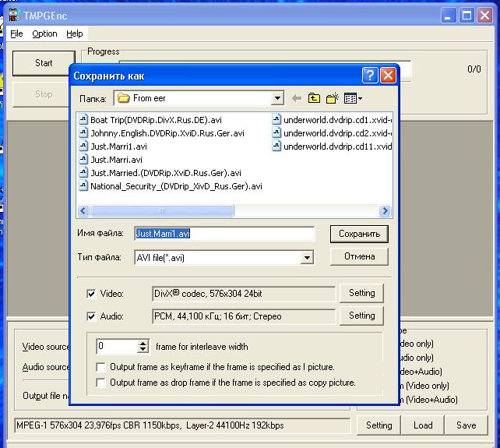
Task: Expand the Тип файла dropdown
Action: pos(307,258)
